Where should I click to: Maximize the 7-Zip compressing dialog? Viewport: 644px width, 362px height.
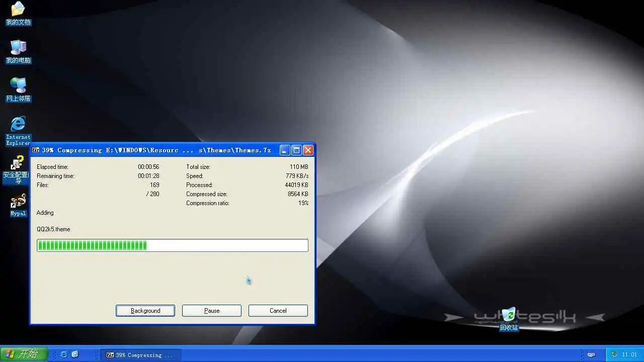(x=296, y=150)
